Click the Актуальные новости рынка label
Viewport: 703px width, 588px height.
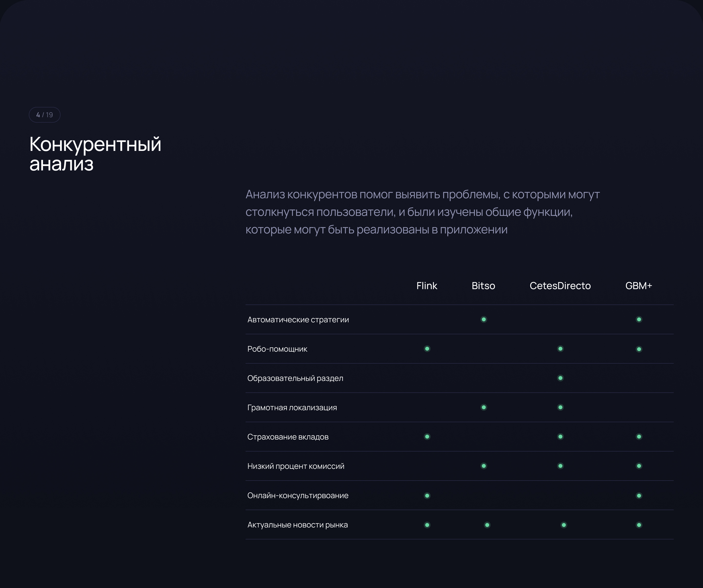297,525
